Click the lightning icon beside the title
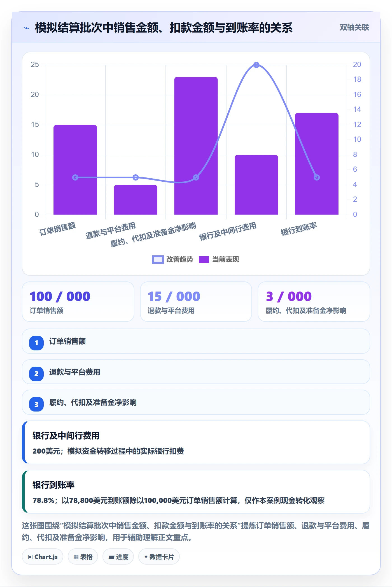 click(x=27, y=28)
